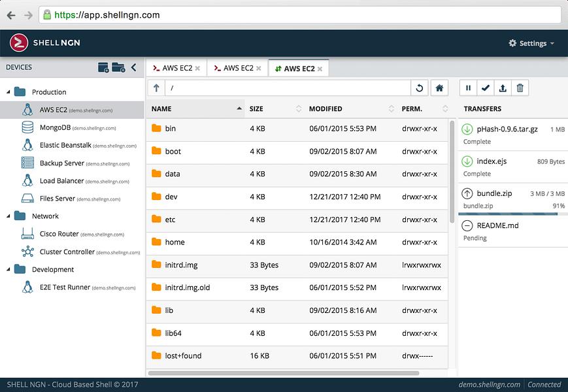Click the index.ejs download icon

467,161
